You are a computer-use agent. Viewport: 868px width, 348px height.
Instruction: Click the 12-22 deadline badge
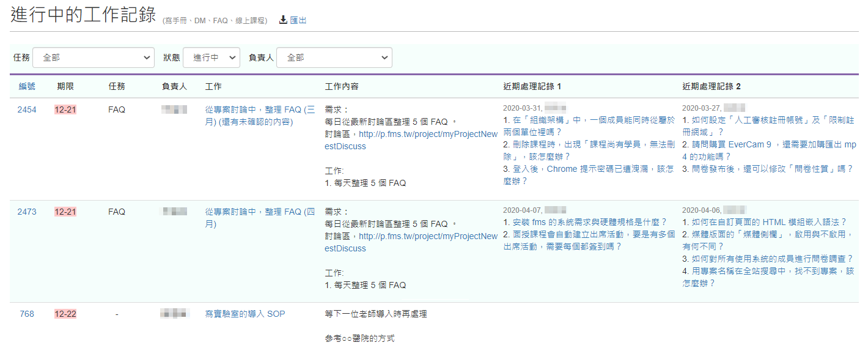point(65,314)
